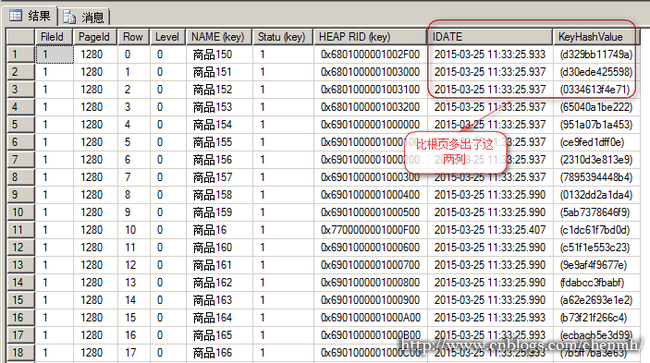This screenshot has width=650, height=363.
Task: Click HEAP RID 0x6901000001000900
Action: pyautogui.click(x=370, y=300)
